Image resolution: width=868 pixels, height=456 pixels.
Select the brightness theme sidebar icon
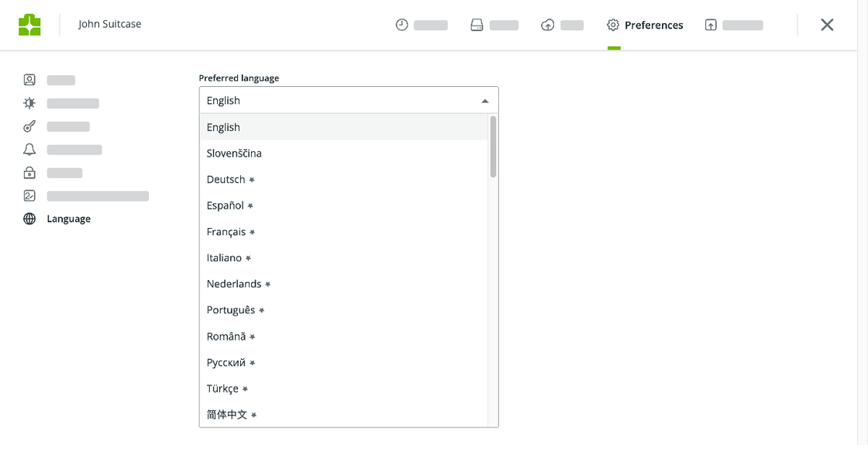tap(29, 103)
